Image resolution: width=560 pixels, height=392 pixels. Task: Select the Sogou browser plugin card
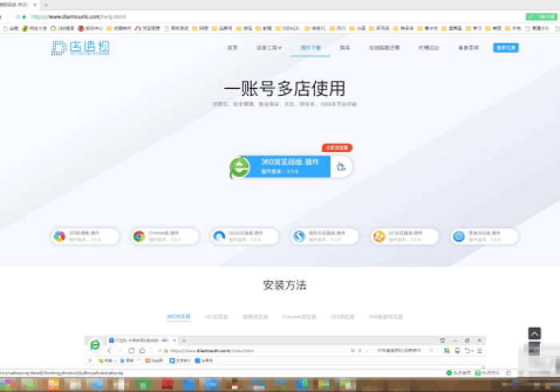pyautogui.click(x=325, y=236)
